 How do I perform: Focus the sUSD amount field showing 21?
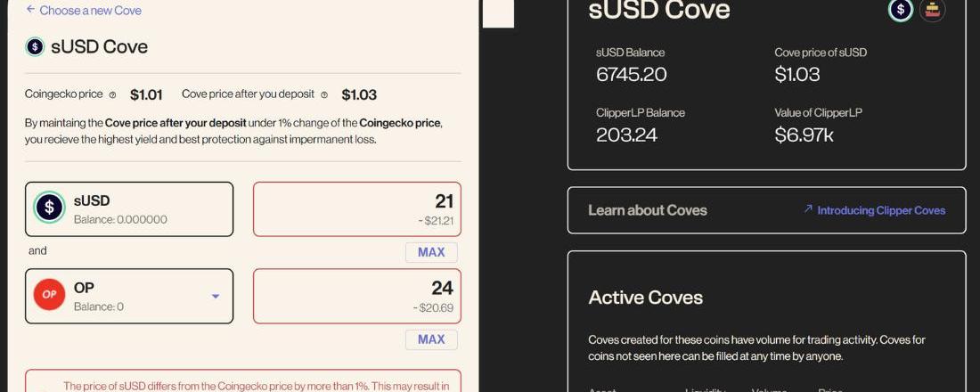(356, 208)
